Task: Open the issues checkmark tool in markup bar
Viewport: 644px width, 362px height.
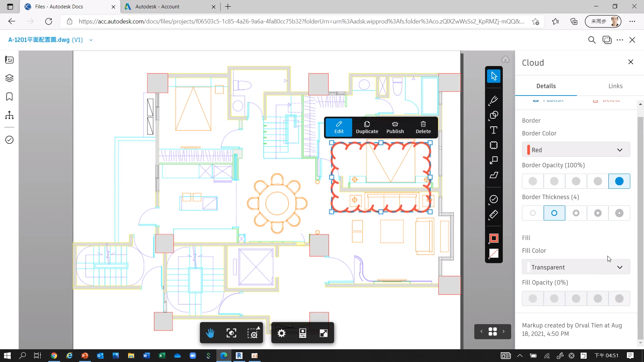Action: [494, 199]
